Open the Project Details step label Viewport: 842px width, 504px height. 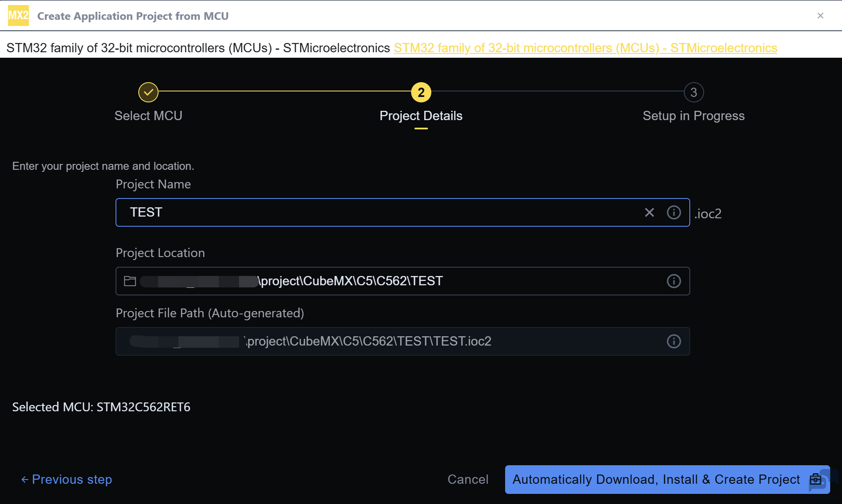pos(421,116)
